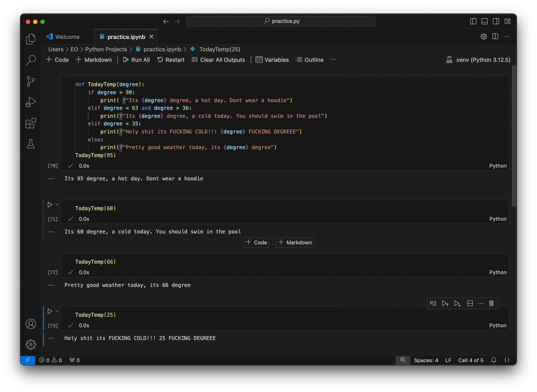537x392 pixels.
Task: Open the Extensions sidebar icon
Action: tap(31, 123)
